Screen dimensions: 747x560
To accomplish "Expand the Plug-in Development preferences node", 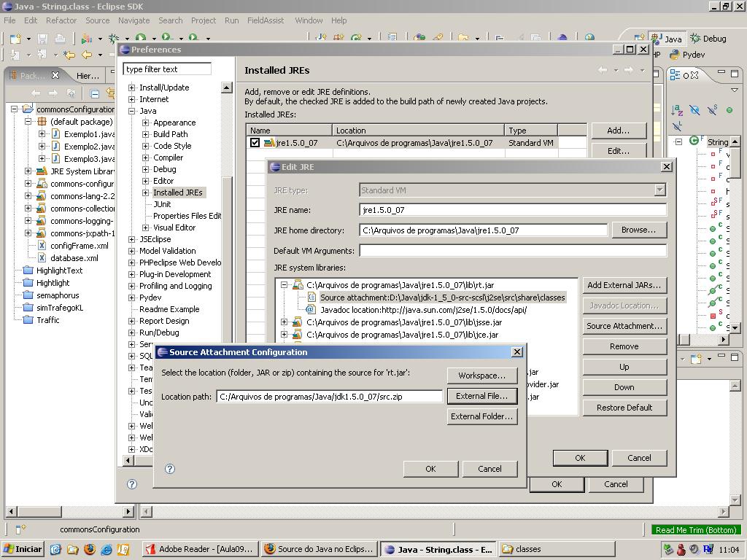I will click(x=131, y=274).
